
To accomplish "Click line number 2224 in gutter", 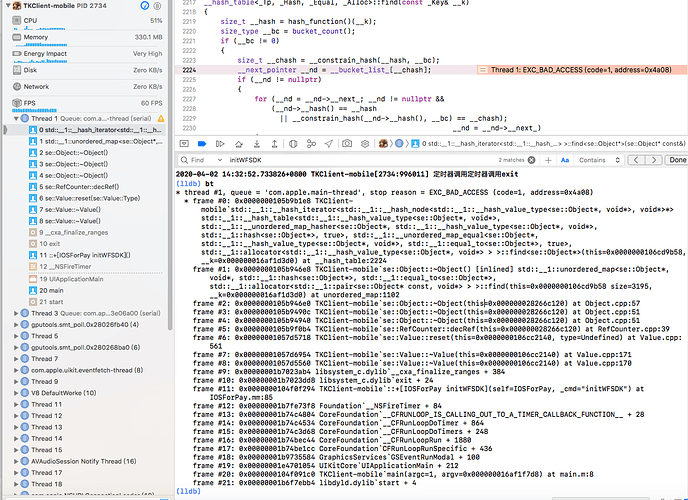I will click(x=190, y=70).
